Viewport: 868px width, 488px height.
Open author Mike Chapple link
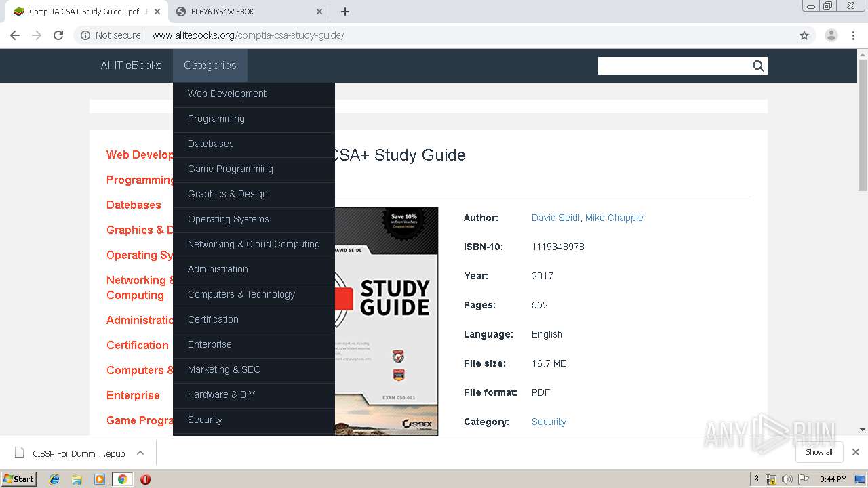click(614, 218)
